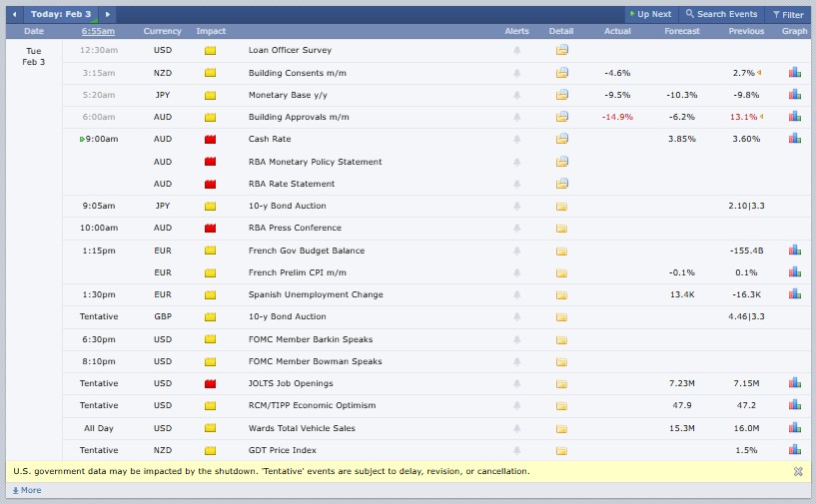Open detail folder for RBA Rate Statement
Screen dimensions: 816x504
pos(561,184)
